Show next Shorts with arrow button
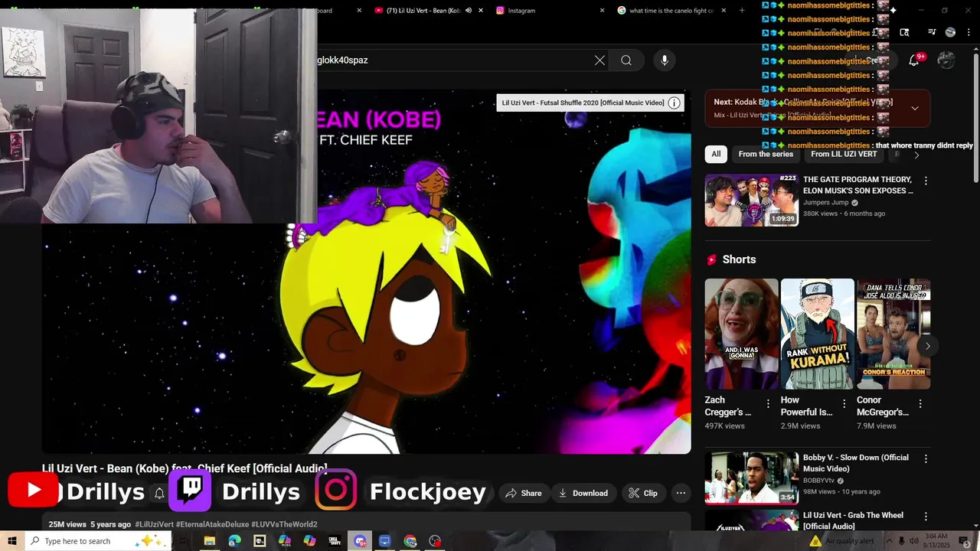The height and width of the screenshot is (551, 980). 927,346
